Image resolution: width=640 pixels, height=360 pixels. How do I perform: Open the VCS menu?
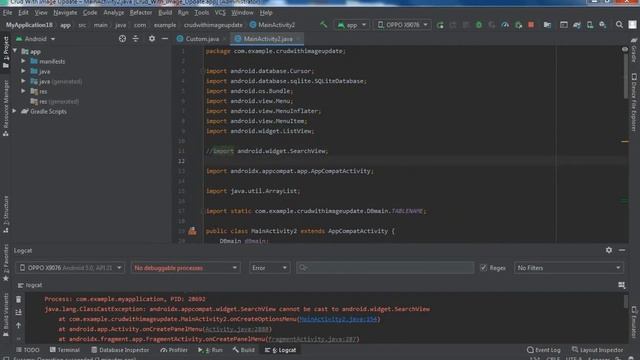(220, 13)
